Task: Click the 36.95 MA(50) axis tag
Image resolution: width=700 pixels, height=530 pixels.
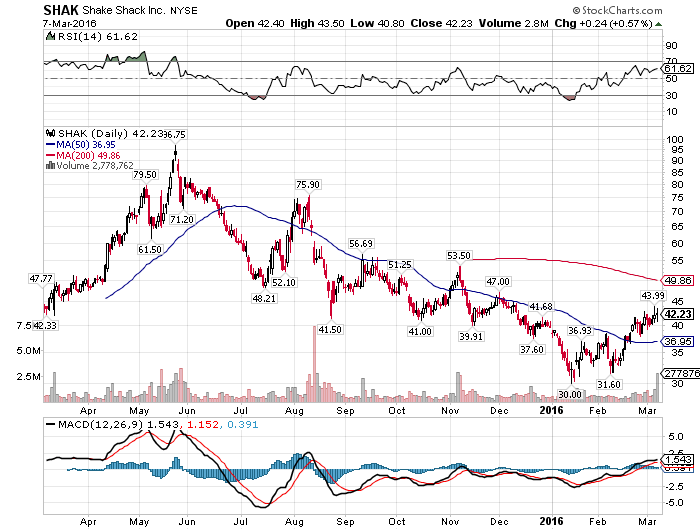Action: point(678,342)
